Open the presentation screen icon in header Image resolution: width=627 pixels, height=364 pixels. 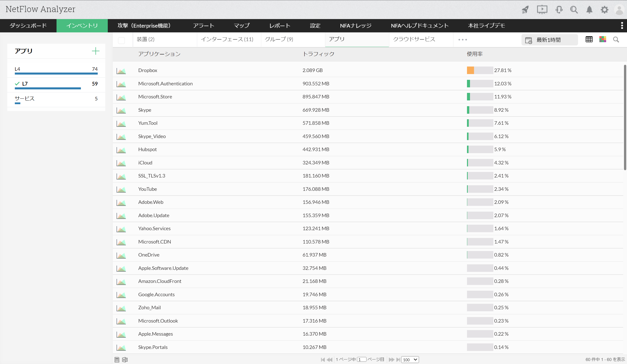[x=542, y=10]
